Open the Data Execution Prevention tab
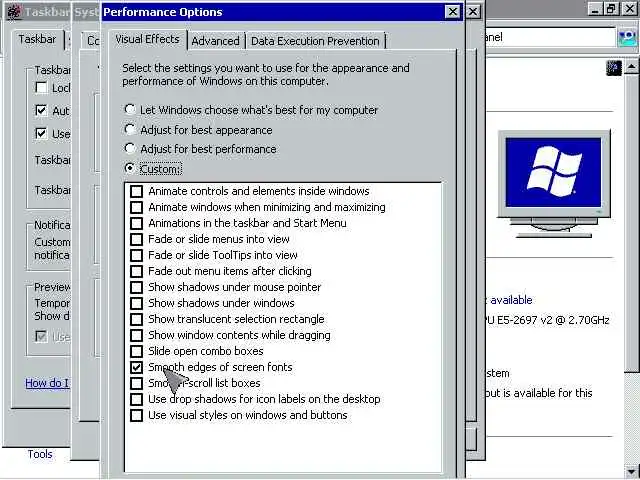Screen dimensions: 640x480 point(315,41)
